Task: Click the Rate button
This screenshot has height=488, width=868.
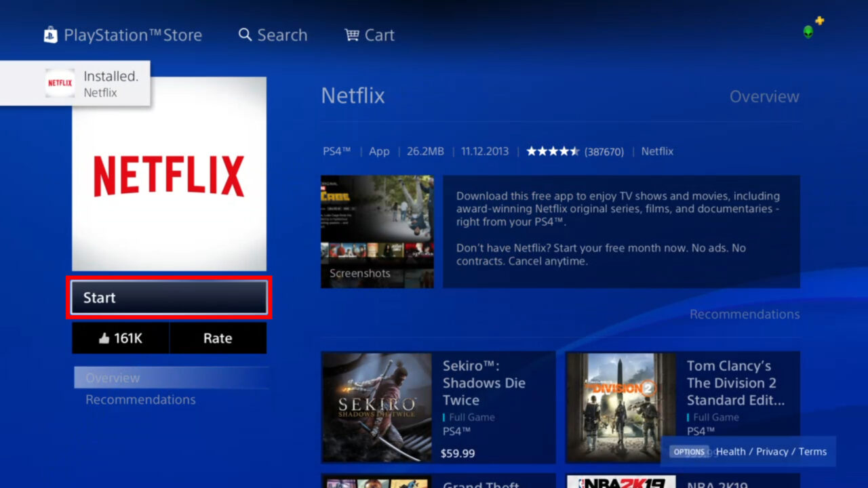Action: 218,338
